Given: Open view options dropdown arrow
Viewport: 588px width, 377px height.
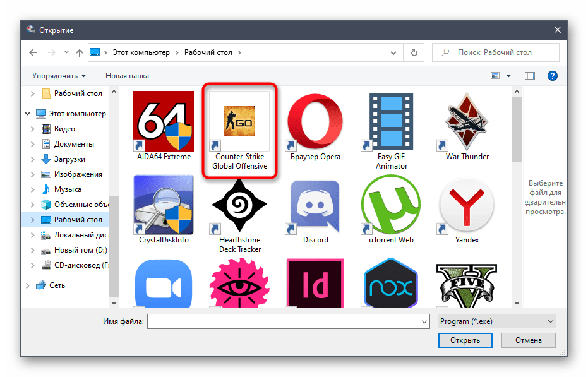Looking at the screenshot, I should pyautogui.click(x=508, y=76).
